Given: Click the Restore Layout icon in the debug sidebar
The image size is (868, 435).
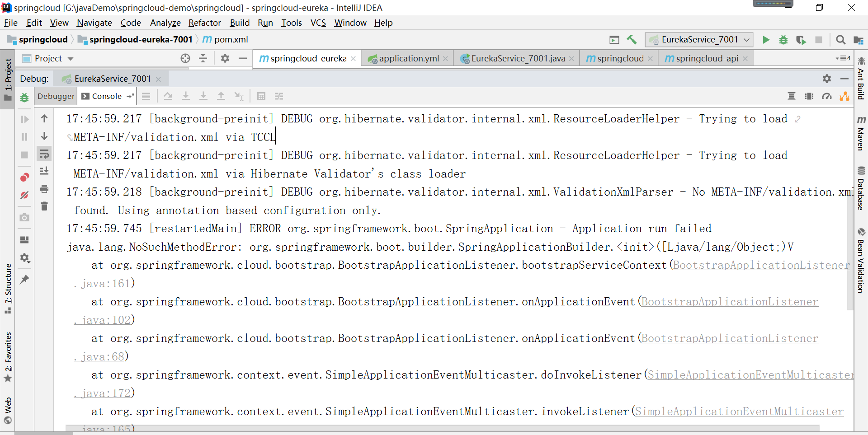Looking at the screenshot, I should [x=24, y=239].
